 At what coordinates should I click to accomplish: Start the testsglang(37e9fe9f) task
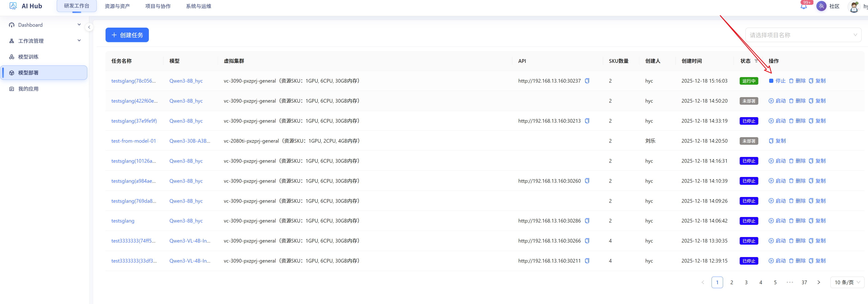click(x=777, y=121)
